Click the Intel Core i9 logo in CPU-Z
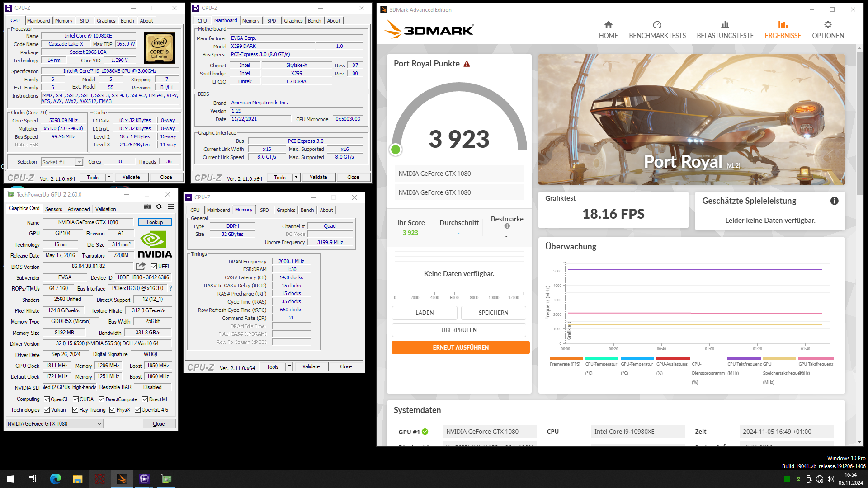 click(x=159, y=47)
